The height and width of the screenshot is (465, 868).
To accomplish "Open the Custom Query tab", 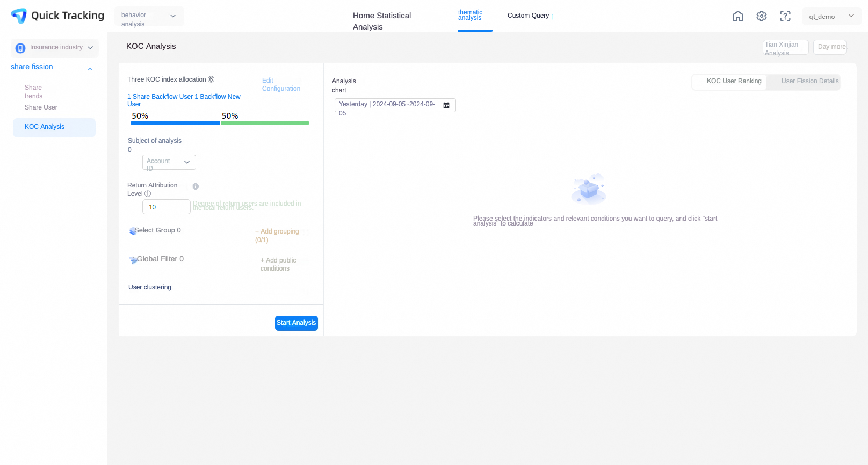I will (528, 16).
